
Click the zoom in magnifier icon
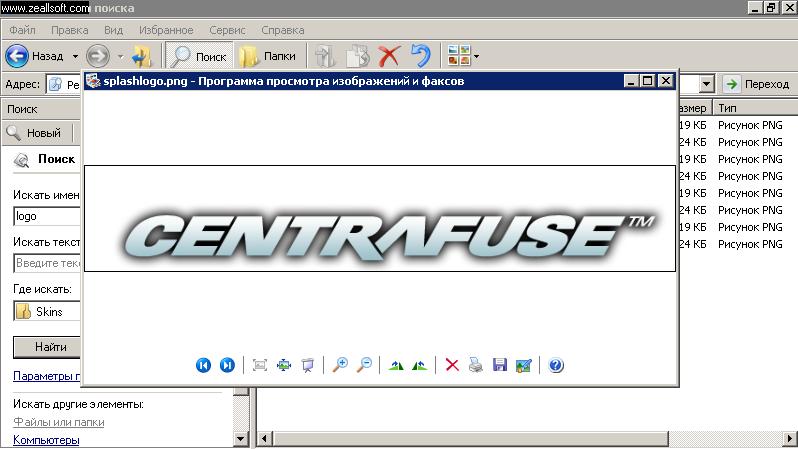340,365
